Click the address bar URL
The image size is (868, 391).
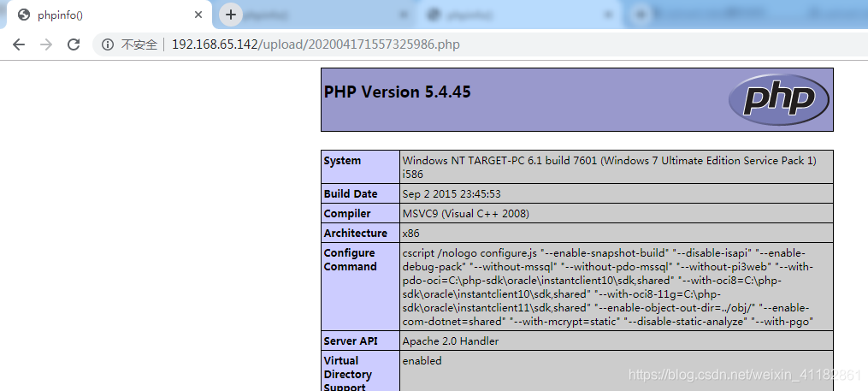click(316, 44)
